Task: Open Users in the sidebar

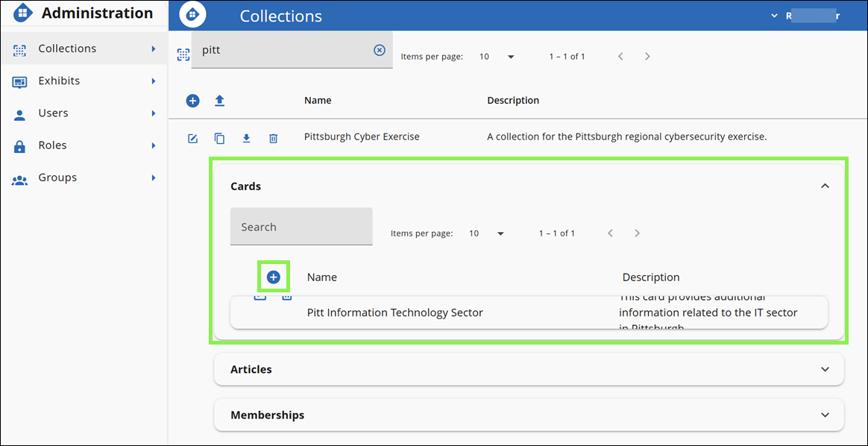Action: point(84,113)
